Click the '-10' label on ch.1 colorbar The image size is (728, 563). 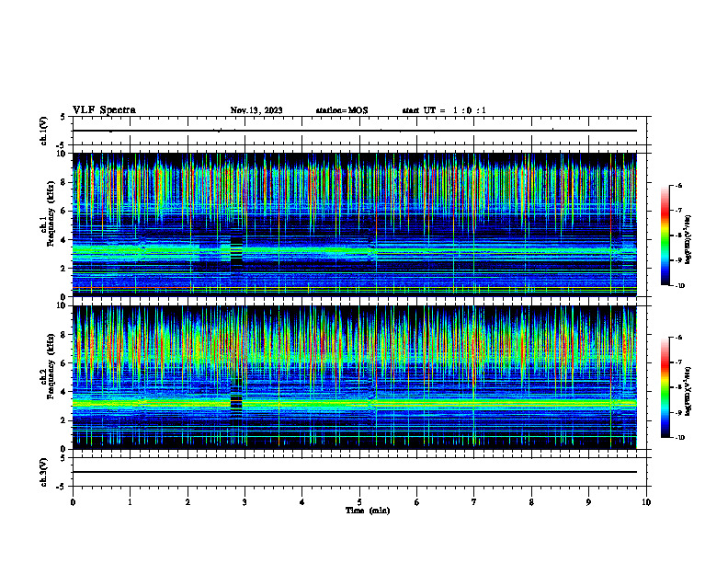pos(679,286)
